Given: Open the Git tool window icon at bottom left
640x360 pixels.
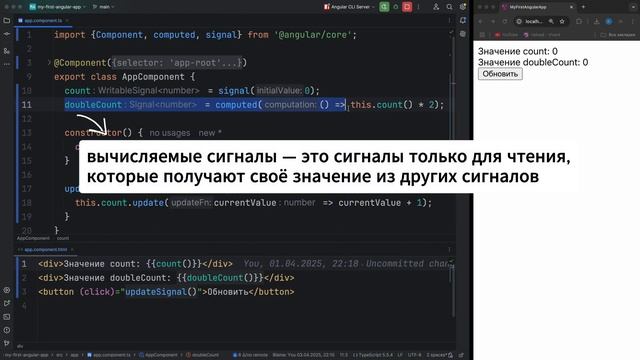Looking at the screenshot, I should (7, 344).
